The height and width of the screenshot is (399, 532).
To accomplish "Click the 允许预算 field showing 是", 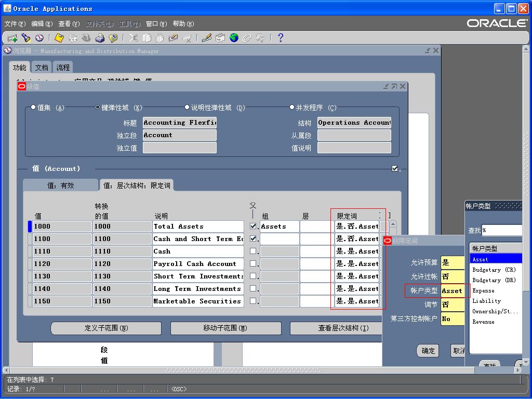I will pos(453,262).
